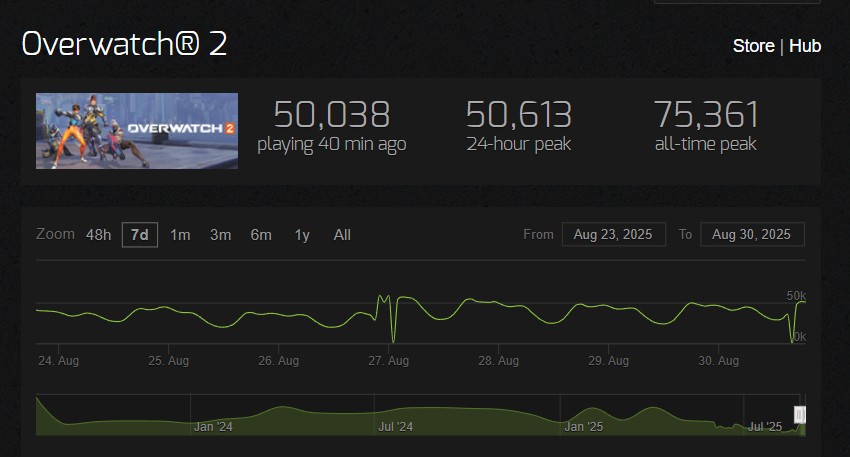Screen dimensions: 850x457
Task: Click the To date field Aug 30, 2025
Action: coord(752,234)
